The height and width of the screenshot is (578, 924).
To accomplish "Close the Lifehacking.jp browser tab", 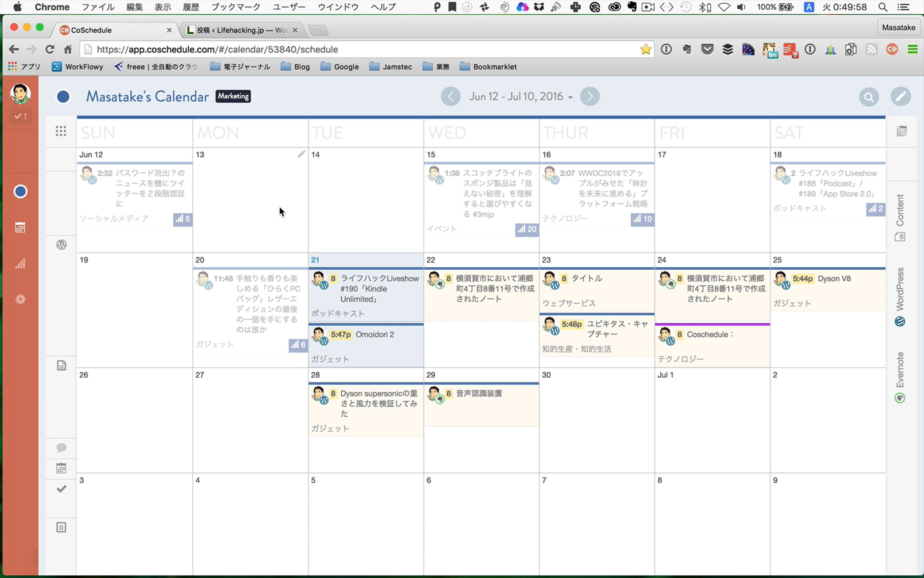I will pyautogui.click(x=295, y=30).
